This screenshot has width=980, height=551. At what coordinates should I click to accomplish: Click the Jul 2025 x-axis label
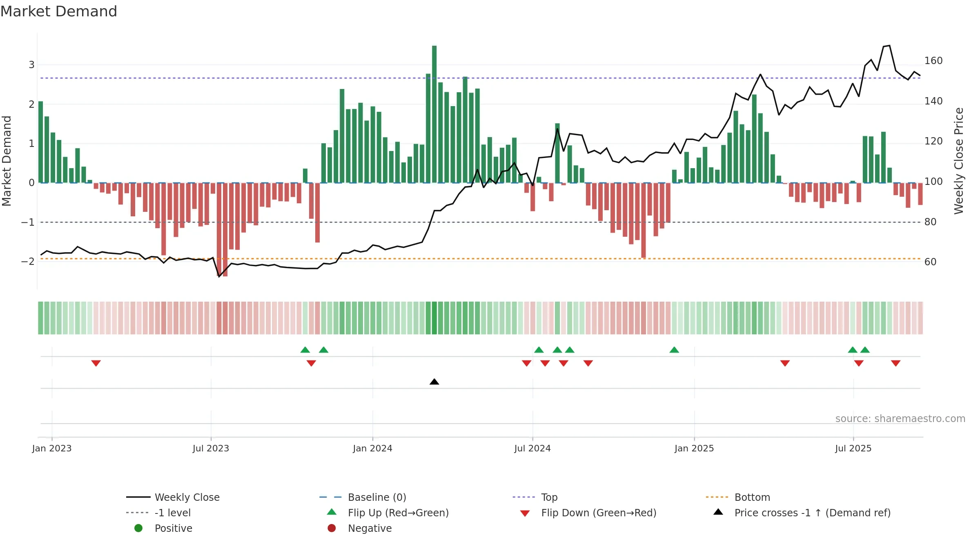point(853,449)
